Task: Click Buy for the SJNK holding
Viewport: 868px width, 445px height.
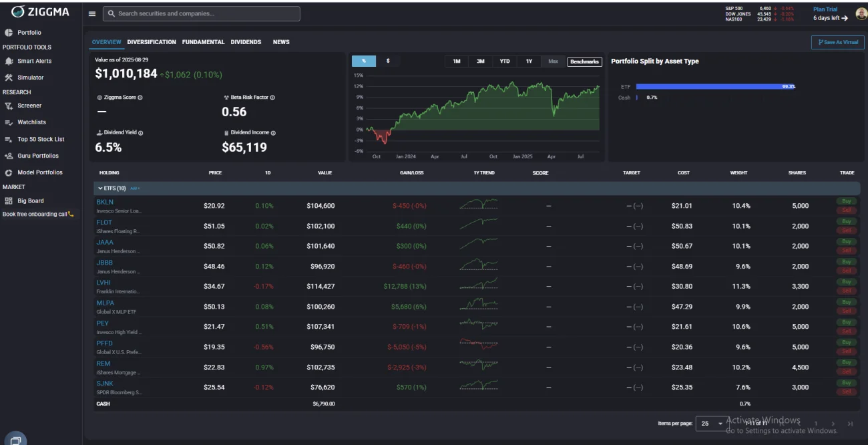Action: [847, 383]
